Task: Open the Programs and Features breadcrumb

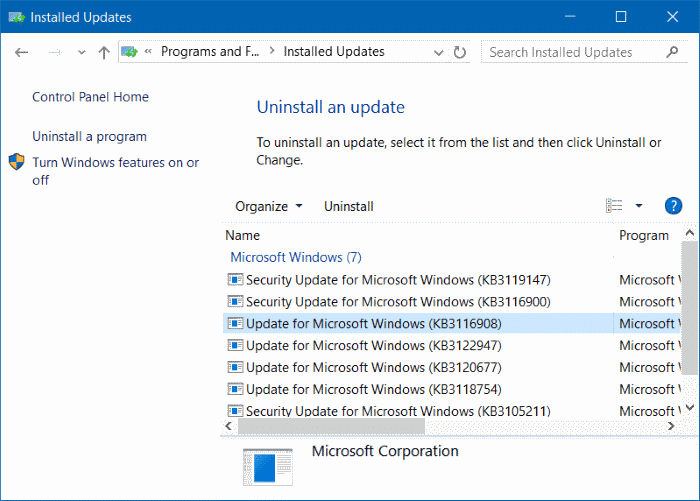Action: point(210,51)
